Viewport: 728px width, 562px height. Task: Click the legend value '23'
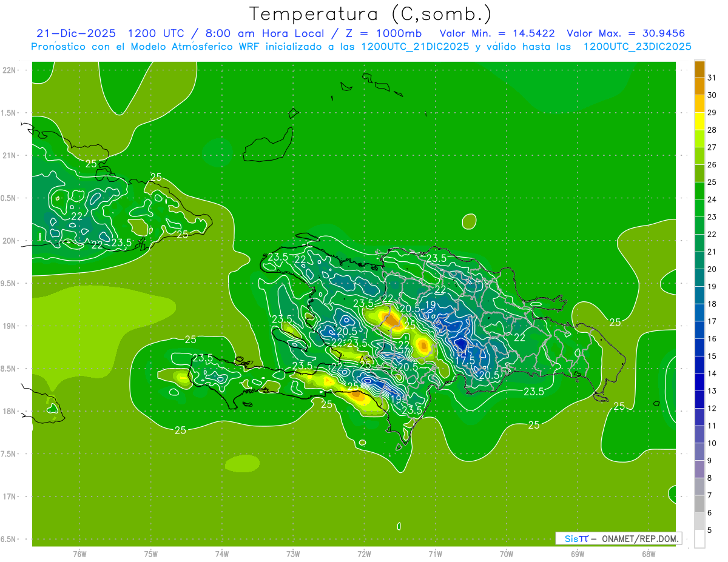point(712,217)
